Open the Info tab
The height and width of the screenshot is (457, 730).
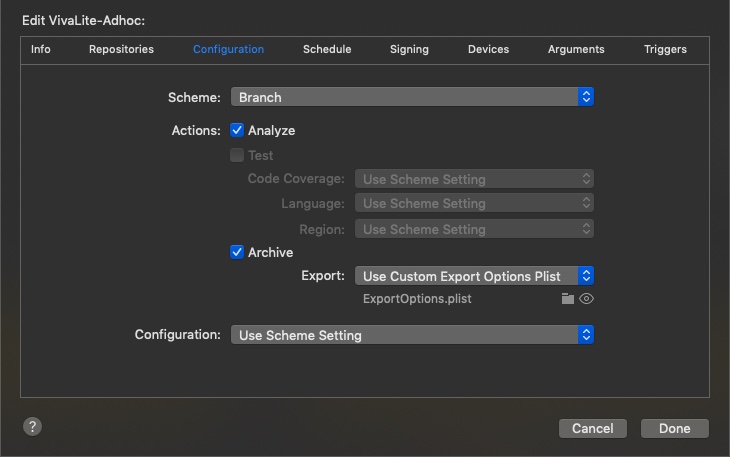click(41, 49)
